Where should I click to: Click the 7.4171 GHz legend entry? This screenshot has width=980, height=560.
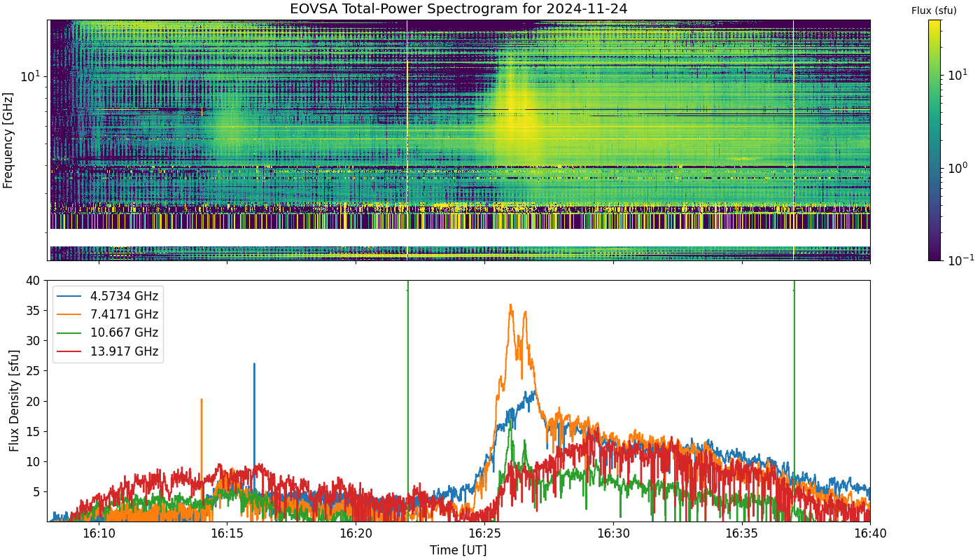click(x=108, y=314)
